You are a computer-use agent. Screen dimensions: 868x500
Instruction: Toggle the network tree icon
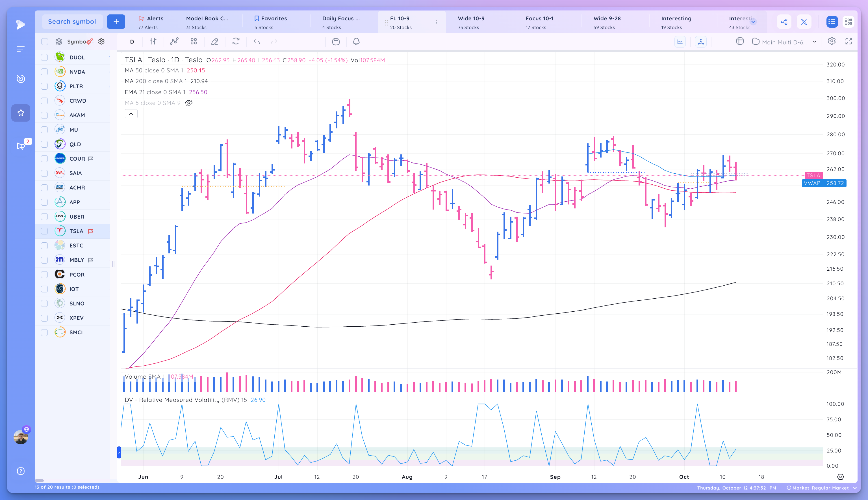pyautogui.click(x=701, y=42)
